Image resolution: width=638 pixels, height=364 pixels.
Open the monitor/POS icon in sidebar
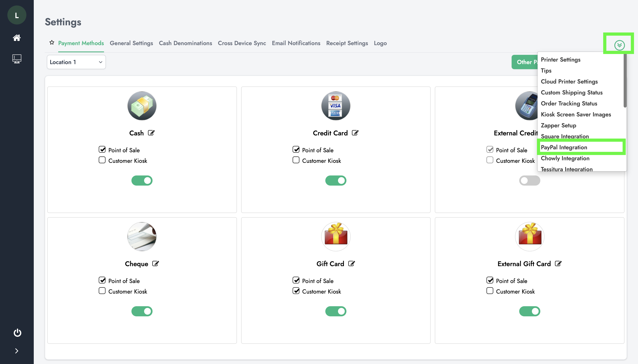point(17,59)
